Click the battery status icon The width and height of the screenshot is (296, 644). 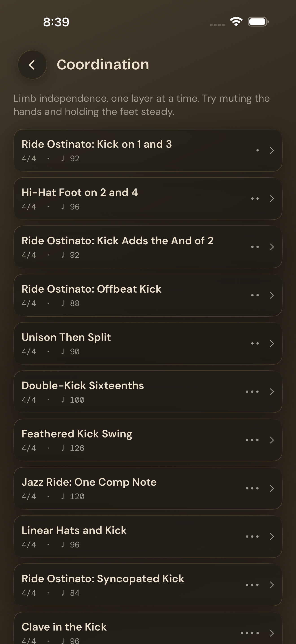pos(258,22)
